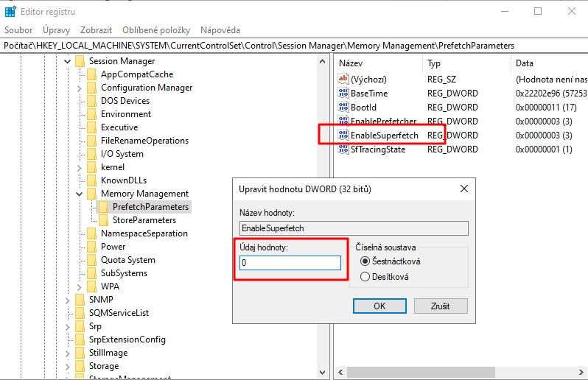
Task: Open the Soubor menu
Action: pos(18,30)
